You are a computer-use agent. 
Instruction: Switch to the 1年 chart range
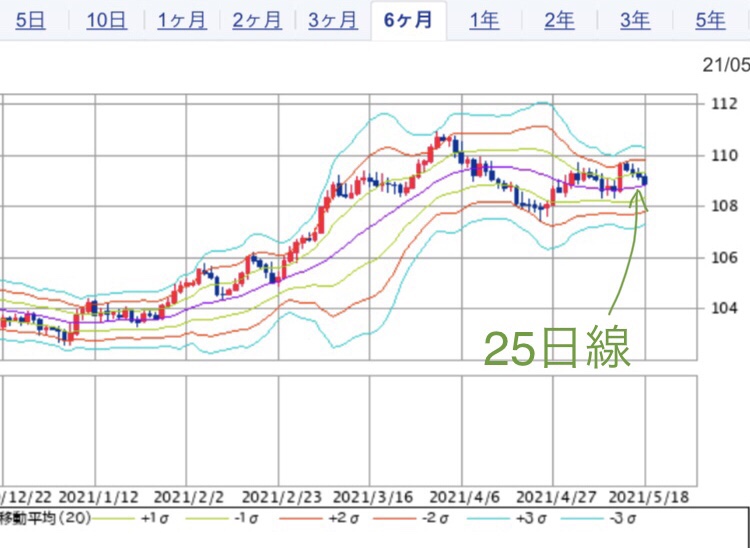coord(485,21)
